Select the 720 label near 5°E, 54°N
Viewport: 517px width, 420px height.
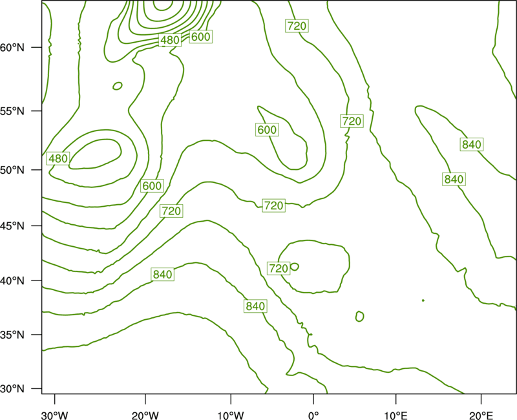(x=352, y=121)
